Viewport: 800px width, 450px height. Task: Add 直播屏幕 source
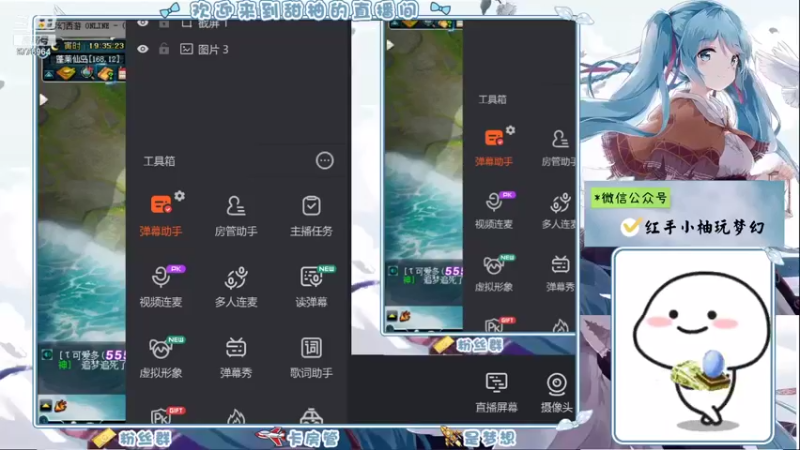tap(496, 392)
